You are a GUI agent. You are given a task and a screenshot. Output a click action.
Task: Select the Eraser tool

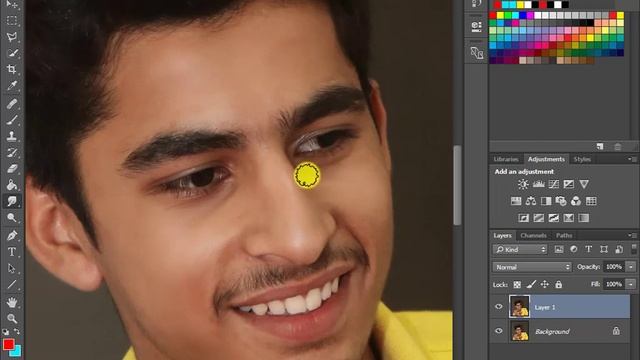[x=12, y=169]
